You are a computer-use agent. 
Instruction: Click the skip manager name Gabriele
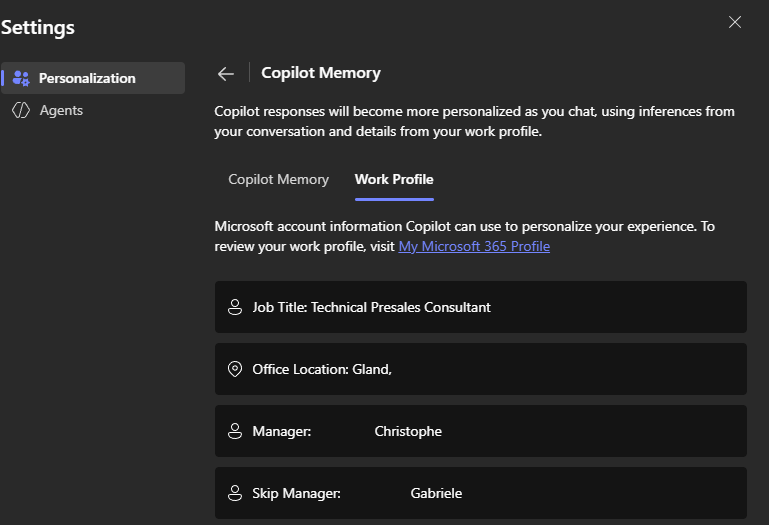(x=436, y=493)
